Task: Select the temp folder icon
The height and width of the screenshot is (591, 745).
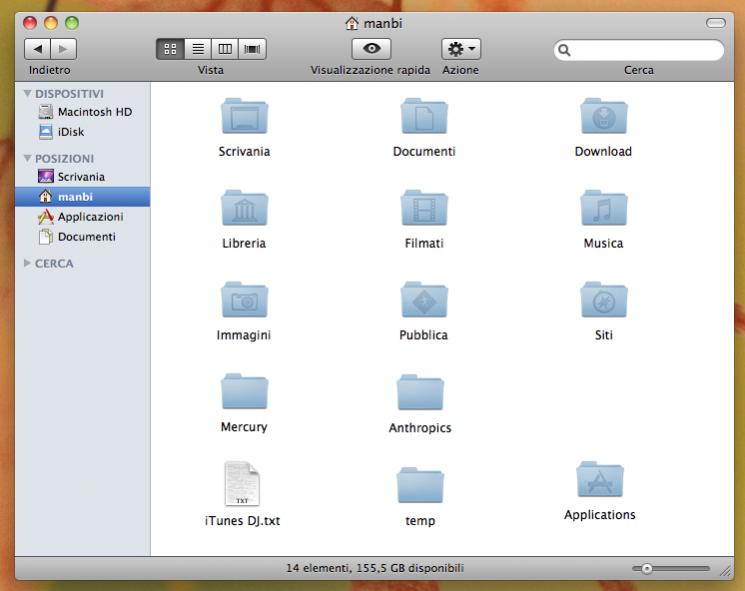Action: pos(420,485)
